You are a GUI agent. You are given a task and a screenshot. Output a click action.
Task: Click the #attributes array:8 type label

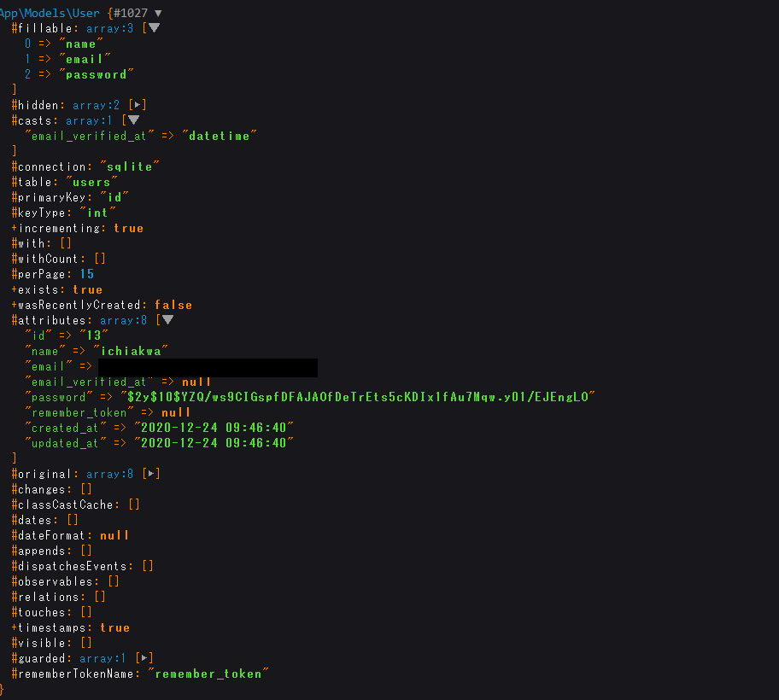pyautogui.click(x=123, y=320)
